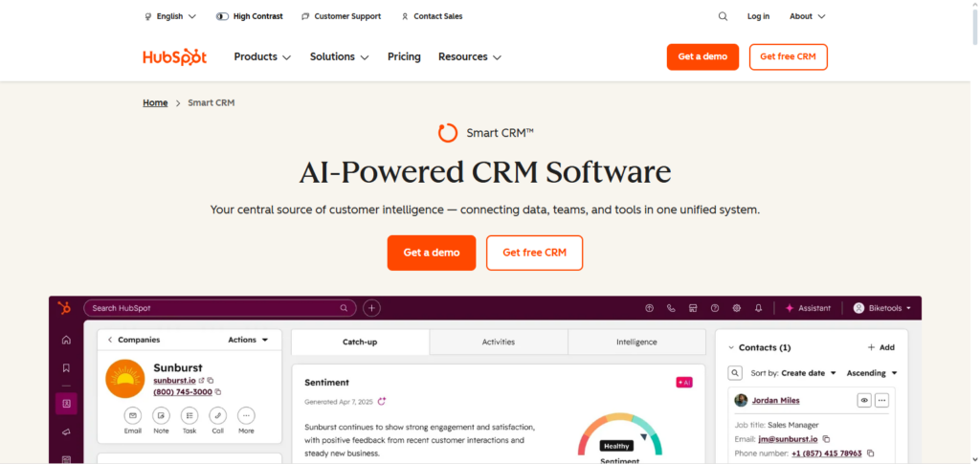Click the bookmarks icon in the app sidebar
980x464 pixels.
[x=66, y=367]
